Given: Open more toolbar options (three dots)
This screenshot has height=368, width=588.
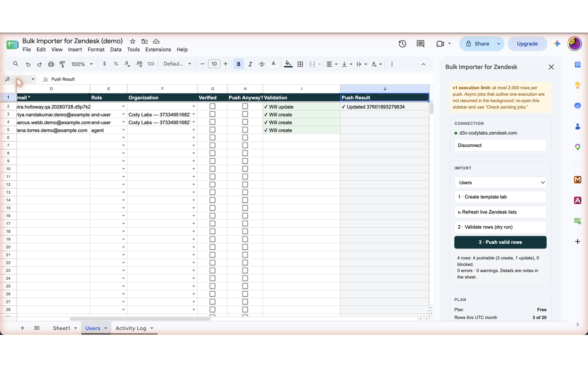Looking at the screenshot, I should pos(392,64).
